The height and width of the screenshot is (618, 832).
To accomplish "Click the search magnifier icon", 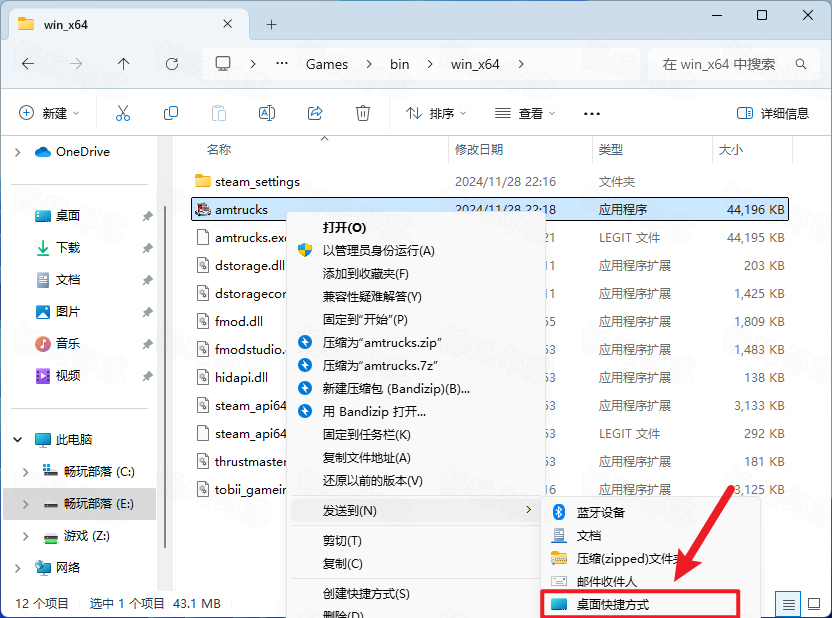I will [801, 64].
